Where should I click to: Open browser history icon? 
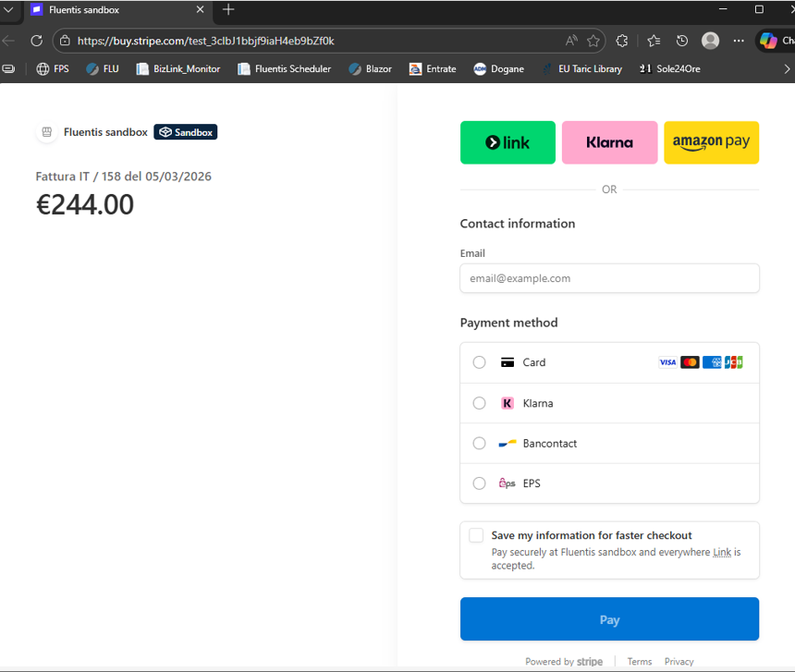[682, 41]
